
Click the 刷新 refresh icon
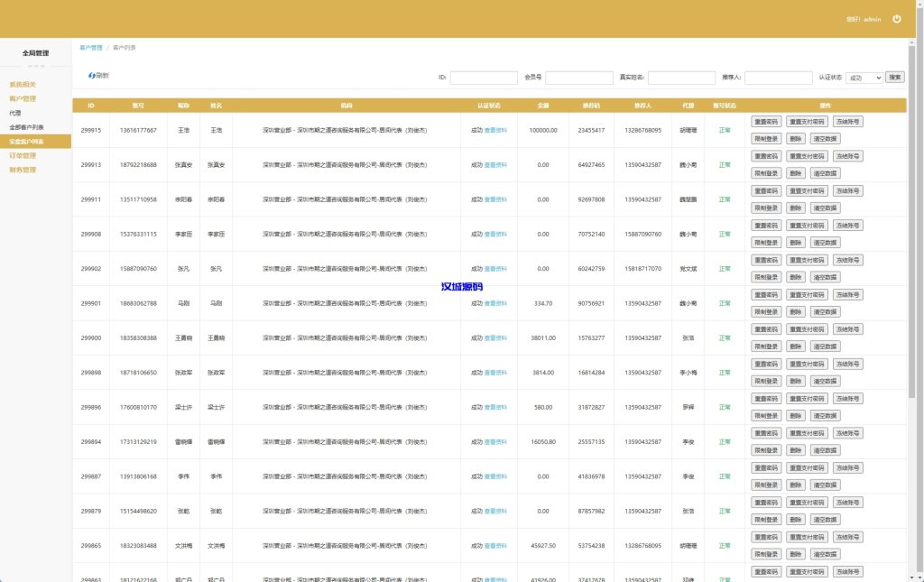[x=92, y=76]
